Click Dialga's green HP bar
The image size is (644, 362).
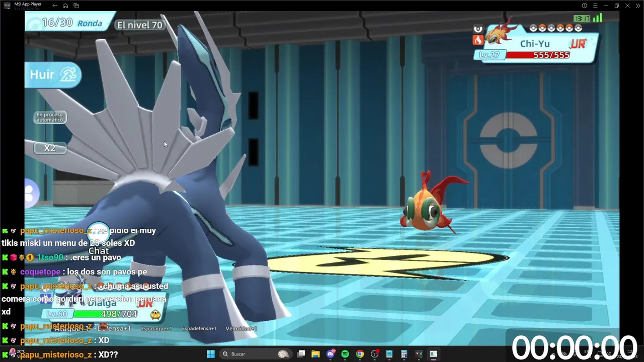pyautogui.click(x=106, y=314)
